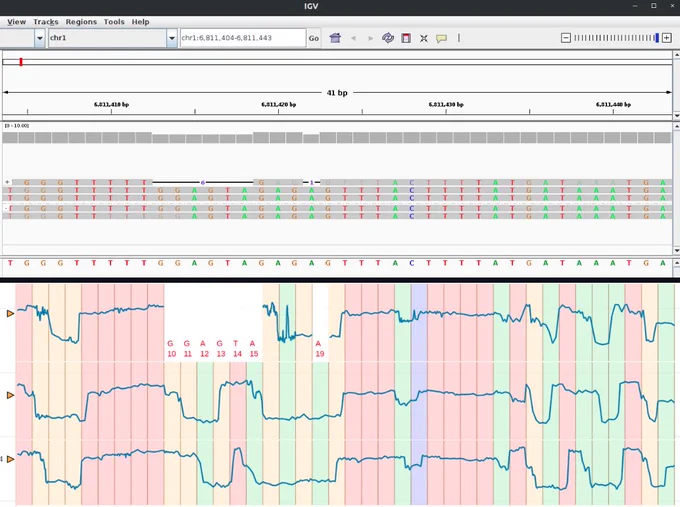Click the third signal trace orange triangle
The image size is (680, 507).
click(10, 459)
